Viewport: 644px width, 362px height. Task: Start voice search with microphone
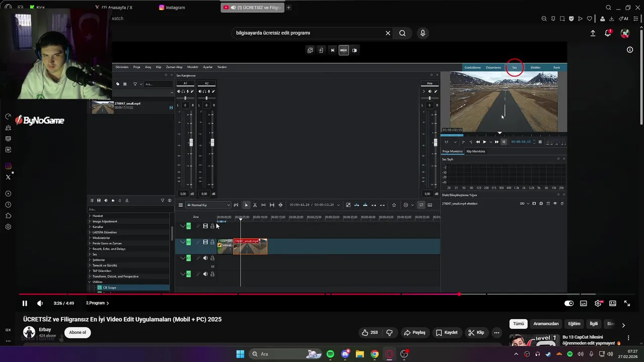[423, 33]
